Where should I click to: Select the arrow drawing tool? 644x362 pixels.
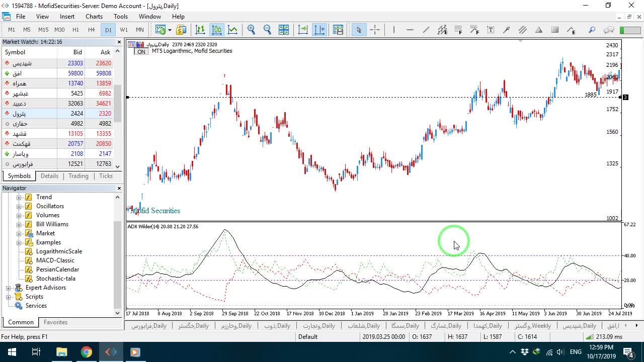[507, 30]
